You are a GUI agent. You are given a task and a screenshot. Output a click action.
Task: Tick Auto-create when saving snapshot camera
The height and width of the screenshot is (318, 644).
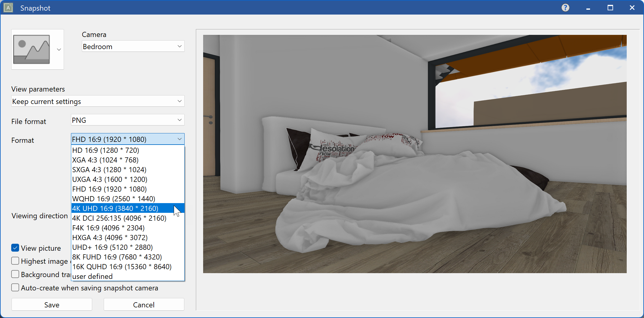(x=15, y=288)
